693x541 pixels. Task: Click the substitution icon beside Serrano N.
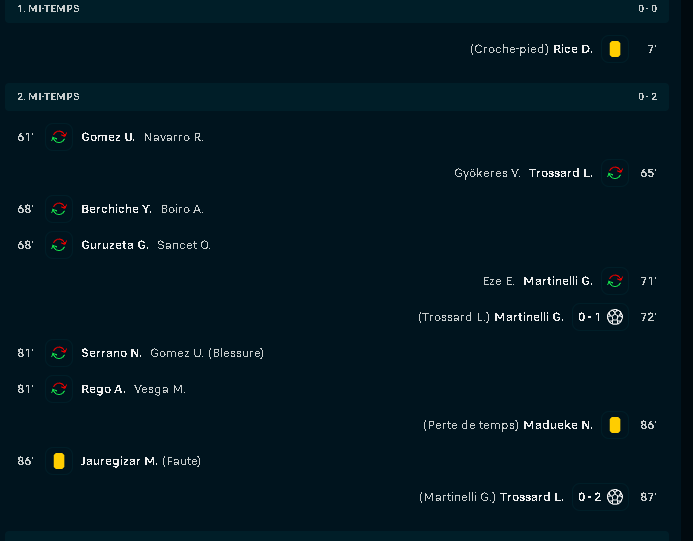click(x=59, y=353)
